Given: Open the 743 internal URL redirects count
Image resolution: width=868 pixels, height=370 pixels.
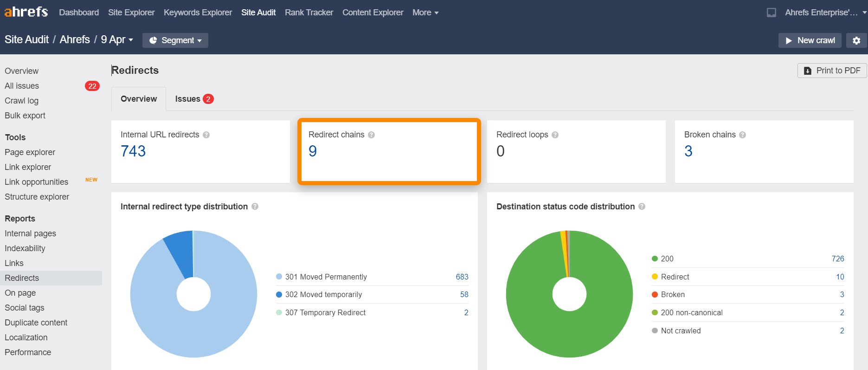Looking at the screenshot, I should (133, 151).
